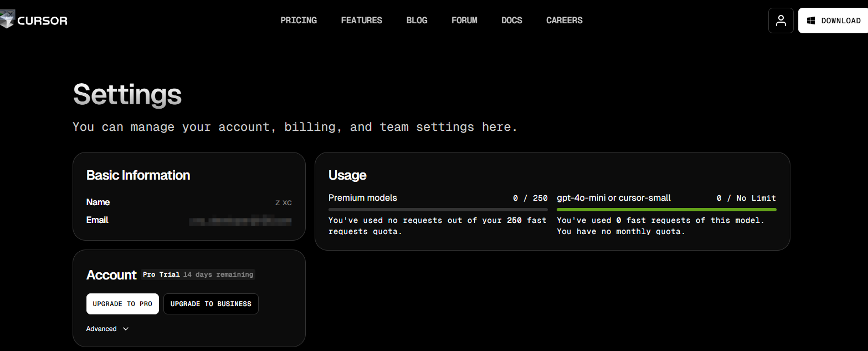The width and height of the screenshot is (868, 351).
Task: Click the CURSOR wordmark text
Action: pos(42,21)
